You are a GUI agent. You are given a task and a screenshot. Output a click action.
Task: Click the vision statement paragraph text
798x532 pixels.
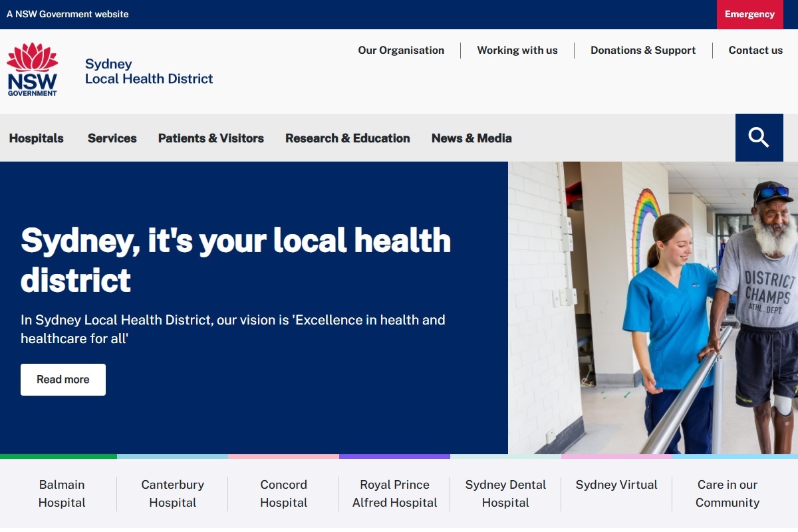coord(233,329)
